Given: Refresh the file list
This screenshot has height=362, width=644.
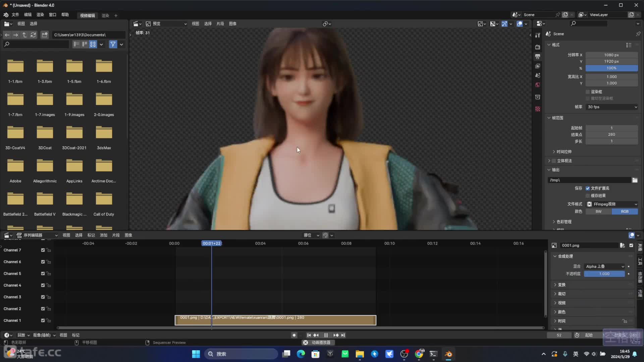Looking at the screenshot, I should (x=33, y=35).
